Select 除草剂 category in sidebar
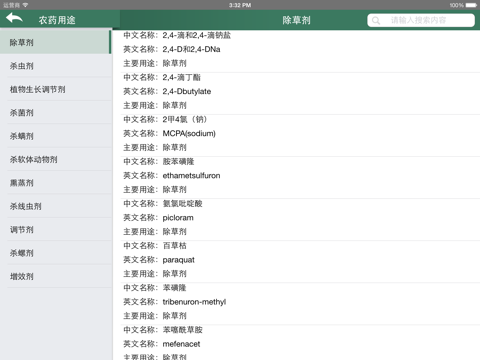This screenshot has width=480, height=360. (x=56, y=42)
